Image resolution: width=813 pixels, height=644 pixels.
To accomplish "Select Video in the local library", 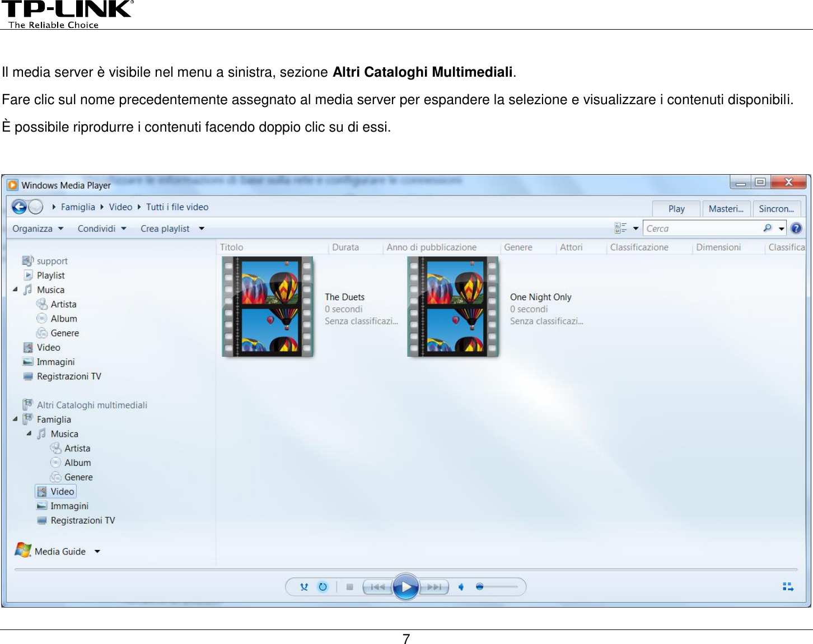I will click(41, 348).
